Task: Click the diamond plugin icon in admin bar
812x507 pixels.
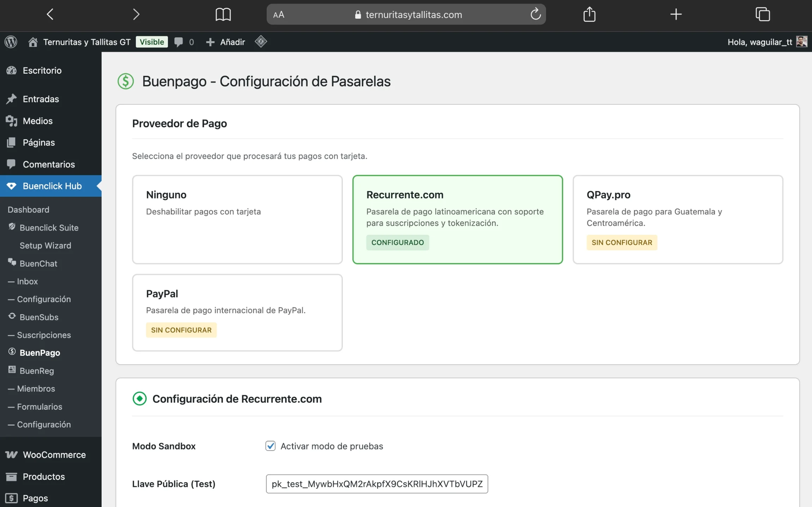Action: point(261,42)
